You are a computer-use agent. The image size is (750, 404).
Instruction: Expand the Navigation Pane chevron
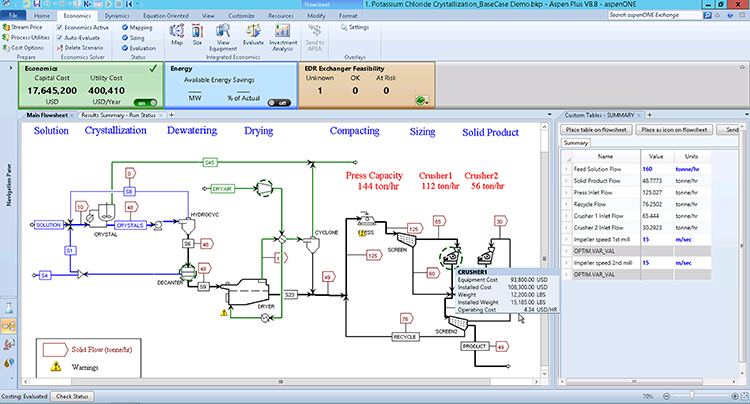tap(10, 68)
